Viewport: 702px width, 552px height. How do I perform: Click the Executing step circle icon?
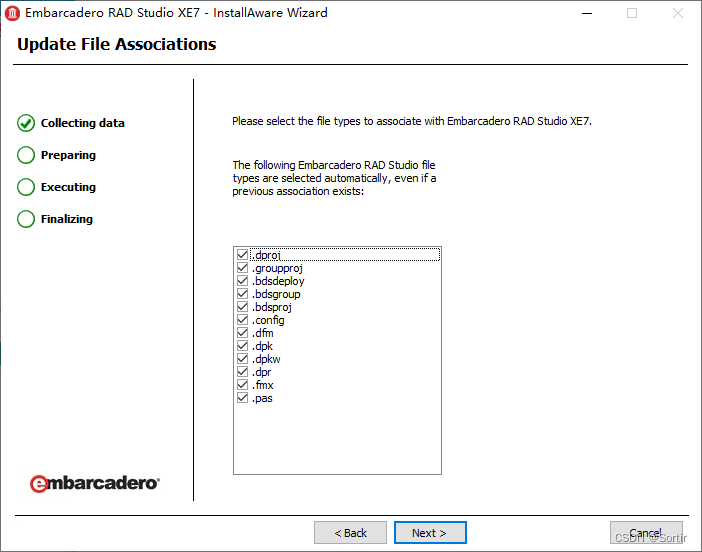(x=26, y=187)
